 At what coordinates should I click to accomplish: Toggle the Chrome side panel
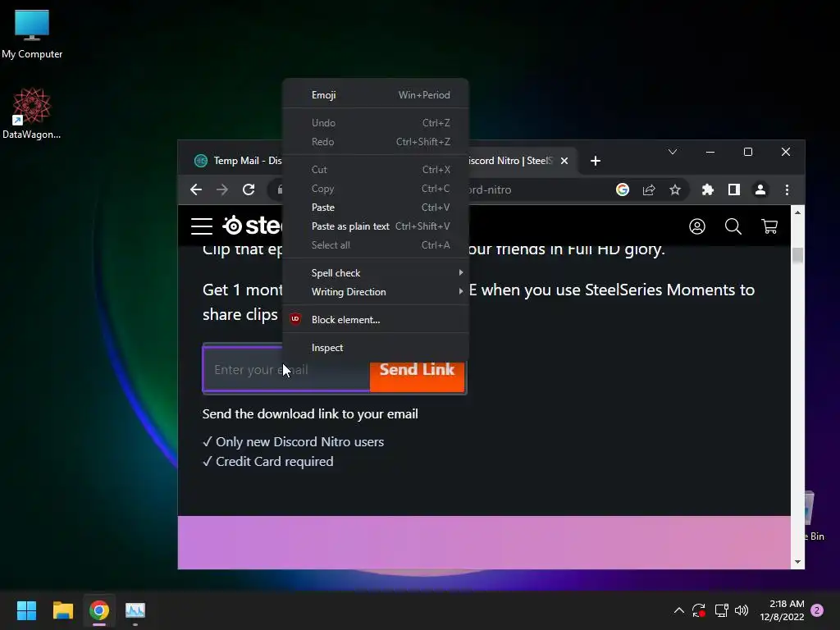tap(734, 189)
